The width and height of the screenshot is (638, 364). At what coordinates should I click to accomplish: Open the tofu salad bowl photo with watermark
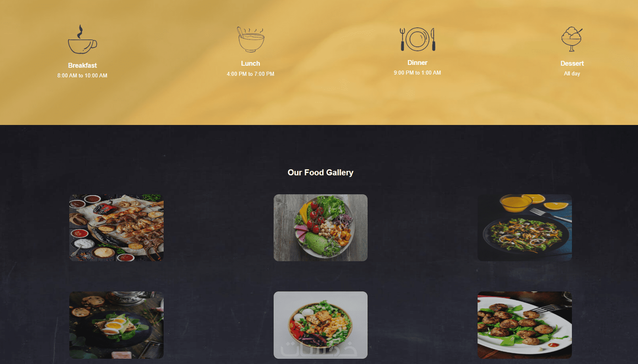(x=321, y=325)
